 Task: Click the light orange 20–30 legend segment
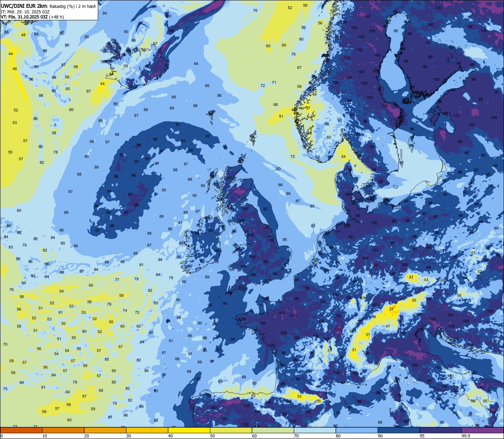pos(105,430)
